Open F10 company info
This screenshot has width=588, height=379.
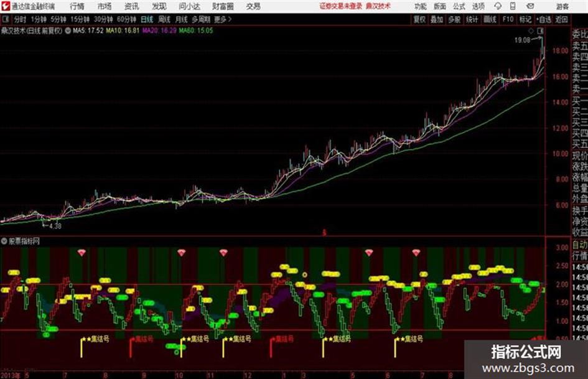point(508,19)
